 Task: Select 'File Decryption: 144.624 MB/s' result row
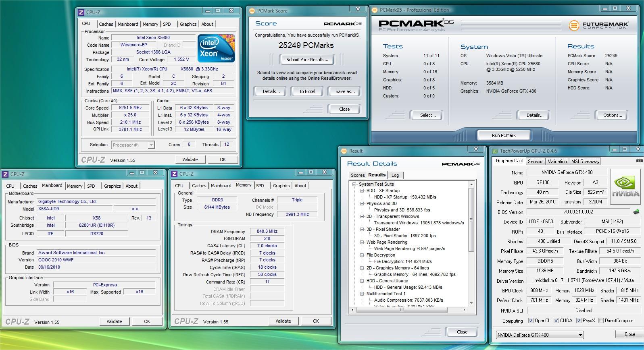click(x=403, y=261)
